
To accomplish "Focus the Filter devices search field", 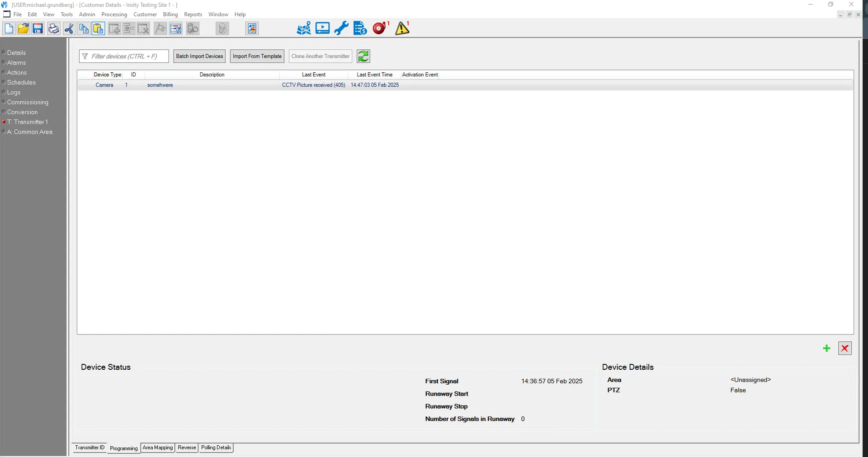I will click(124, 57).
